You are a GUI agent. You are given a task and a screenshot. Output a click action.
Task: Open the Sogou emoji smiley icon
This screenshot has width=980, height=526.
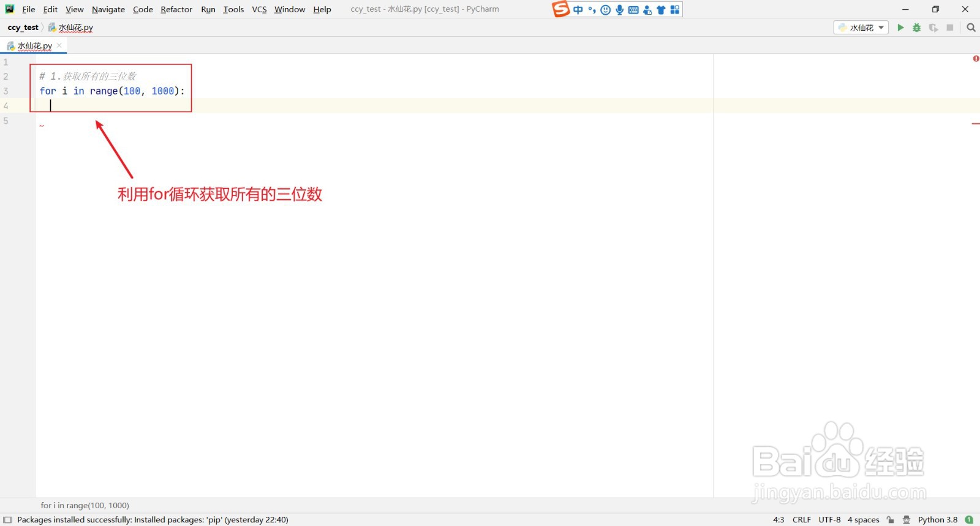coord(606,10)
